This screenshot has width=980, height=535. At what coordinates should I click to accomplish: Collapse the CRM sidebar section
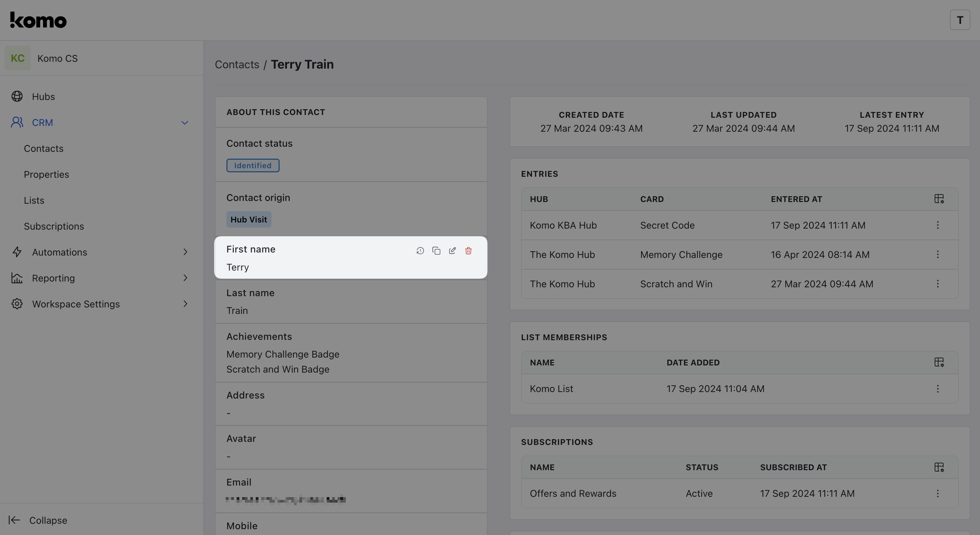[x=184, y=122]
